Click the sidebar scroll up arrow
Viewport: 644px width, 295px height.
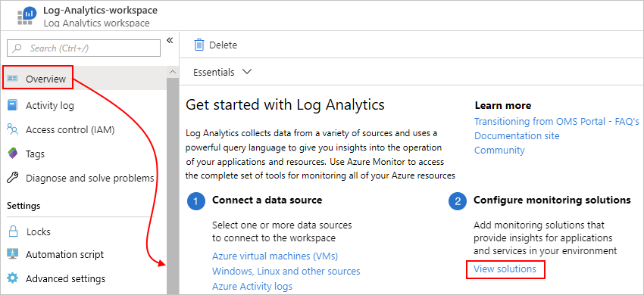[173, 72]
